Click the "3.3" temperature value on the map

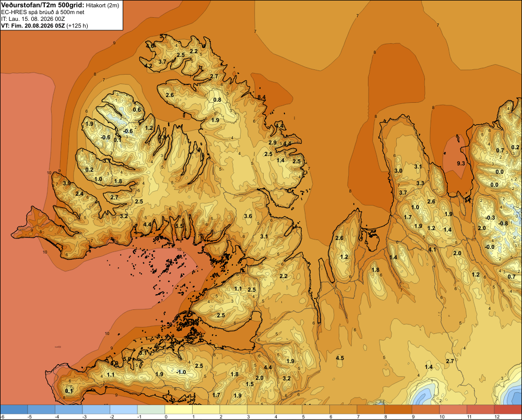(420, 183)
